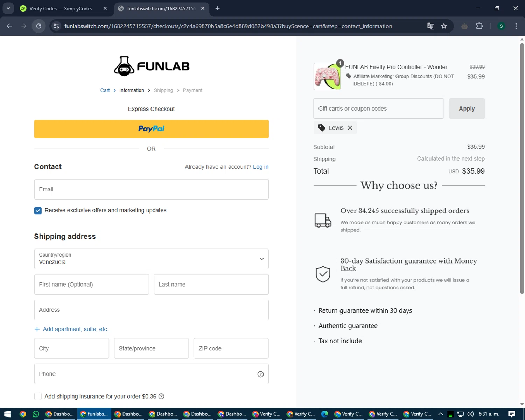The width and height of the screenshot is (525, 420).
Task: Click the page vertical scrollbar
Action: (522, 168)
